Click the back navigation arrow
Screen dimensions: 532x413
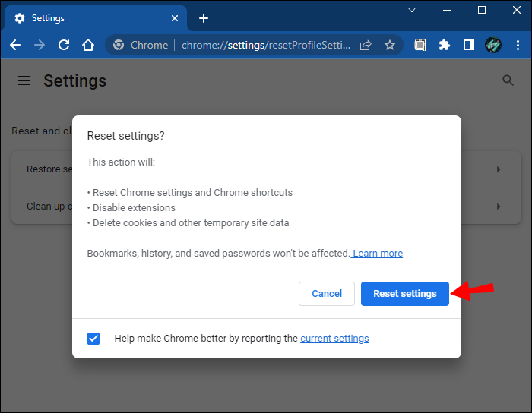point(15,45)
